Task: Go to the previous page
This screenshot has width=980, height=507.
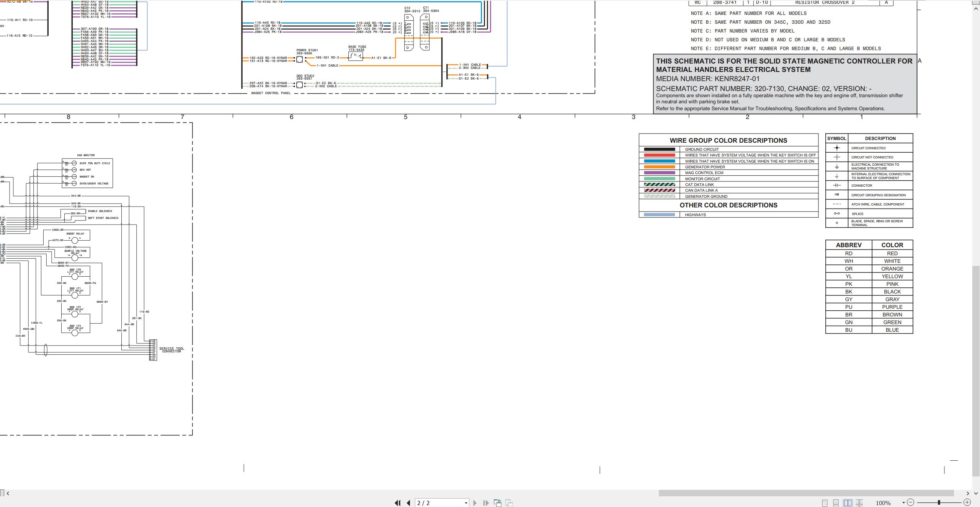Action: (408, 503)
